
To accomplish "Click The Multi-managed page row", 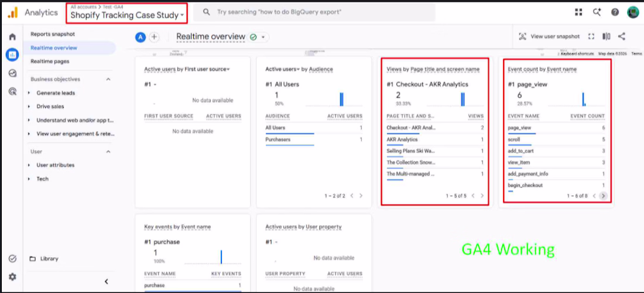I will pos(435,174).
